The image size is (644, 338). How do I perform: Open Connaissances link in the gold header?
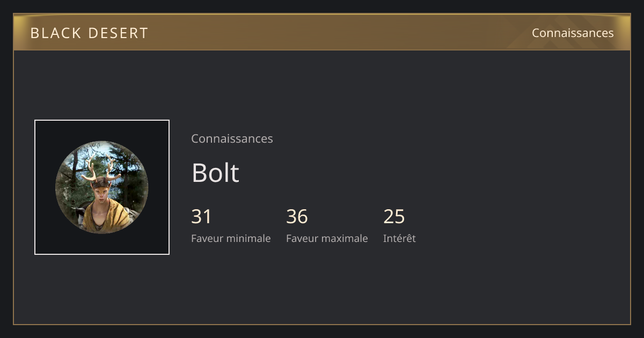pyautogui.click(x=573, y=33)
